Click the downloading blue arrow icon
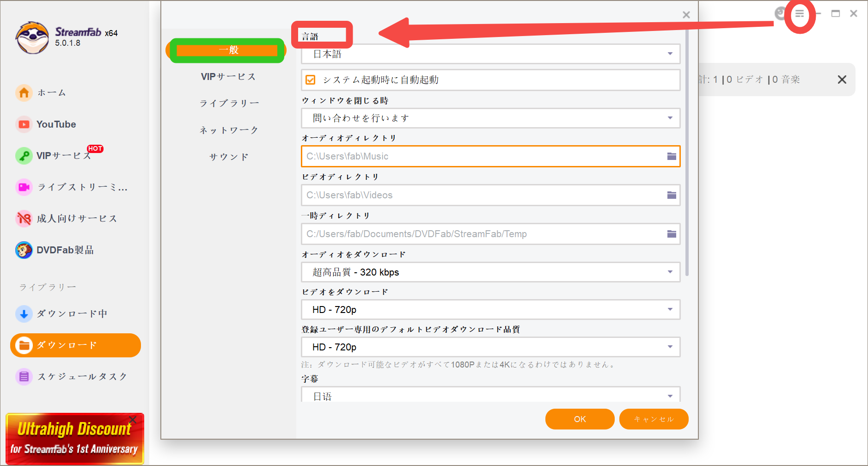868x466 pixels. (x=24, y=314)
